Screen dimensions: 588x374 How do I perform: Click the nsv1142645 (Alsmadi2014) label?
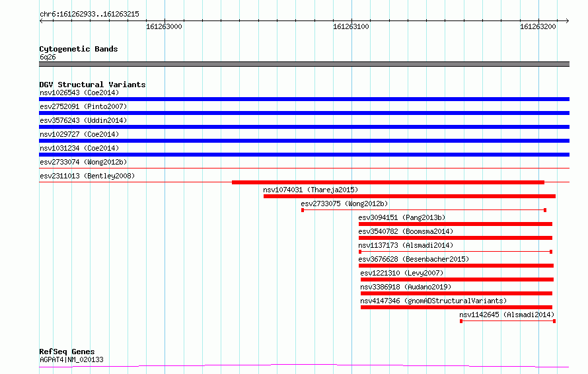click(507, 315)
